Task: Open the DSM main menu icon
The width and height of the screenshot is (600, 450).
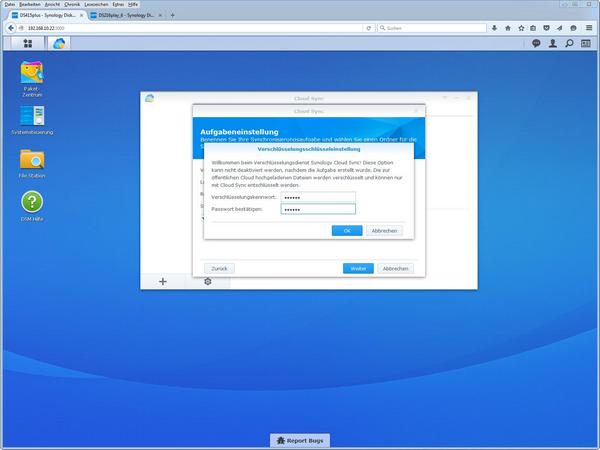Action: click(x=28, y=44)
